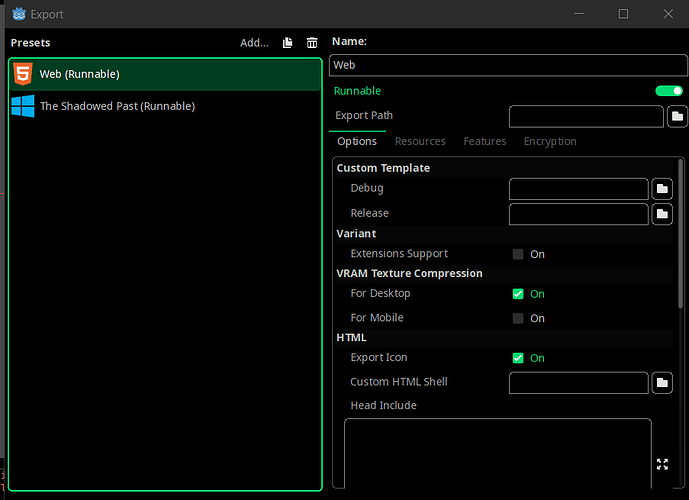Click the Godot icon in title bar
The image size is (689, 500).
click(19, 14)
